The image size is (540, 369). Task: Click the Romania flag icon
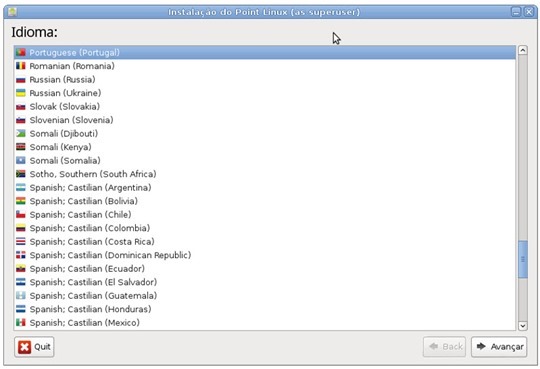click(x=21, y=66)
